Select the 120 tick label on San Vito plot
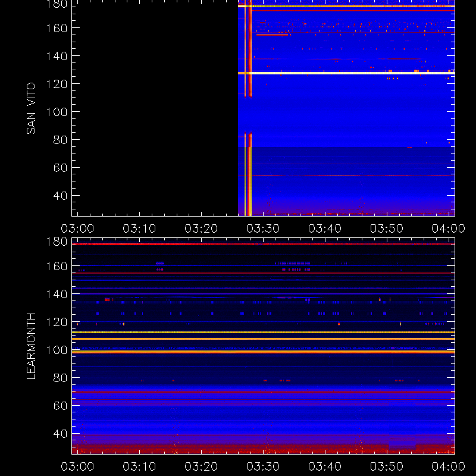The image size is (476, 476). 57,84
